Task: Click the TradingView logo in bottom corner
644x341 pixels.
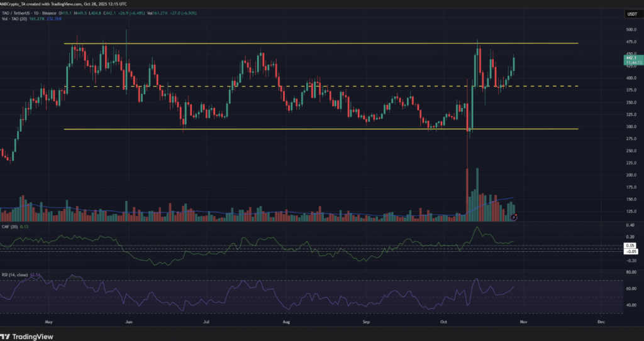Action: (24, 333)
